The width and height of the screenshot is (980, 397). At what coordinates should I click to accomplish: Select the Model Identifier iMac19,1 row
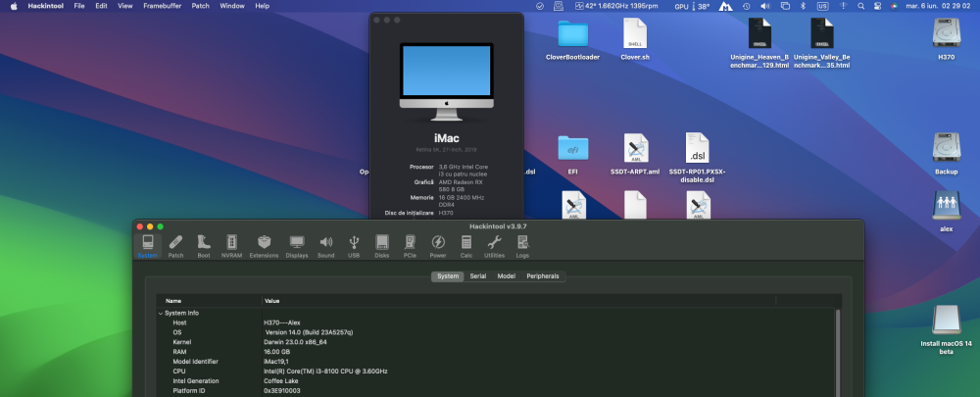pyautogui.click(x=496, y=362)
